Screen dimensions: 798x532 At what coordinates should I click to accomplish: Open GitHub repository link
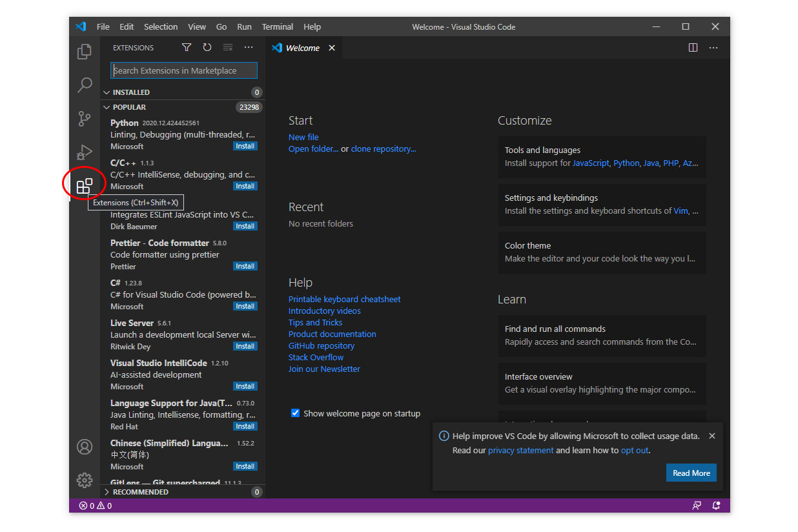pos(321,346)
